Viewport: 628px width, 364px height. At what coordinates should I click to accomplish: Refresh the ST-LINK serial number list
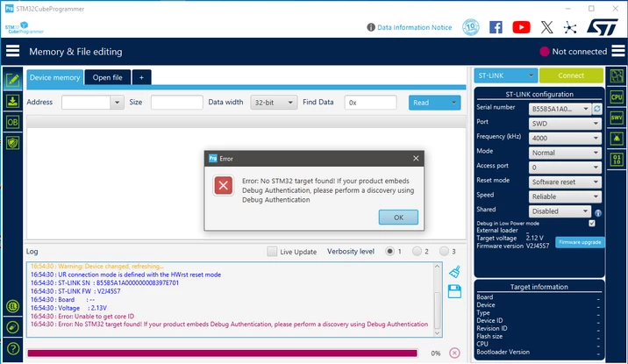pos(596,109)
